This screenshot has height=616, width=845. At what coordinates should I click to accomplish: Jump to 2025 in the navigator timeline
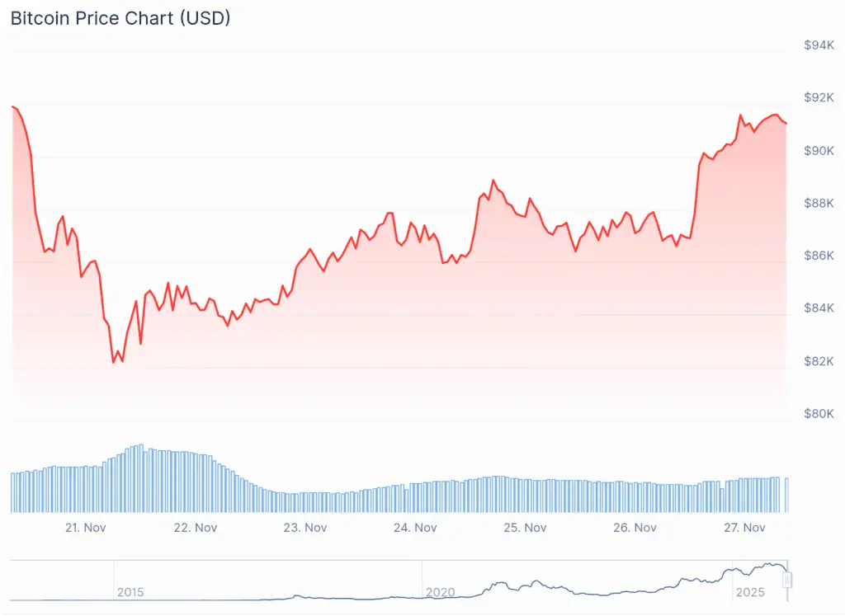tap(749, 592)
